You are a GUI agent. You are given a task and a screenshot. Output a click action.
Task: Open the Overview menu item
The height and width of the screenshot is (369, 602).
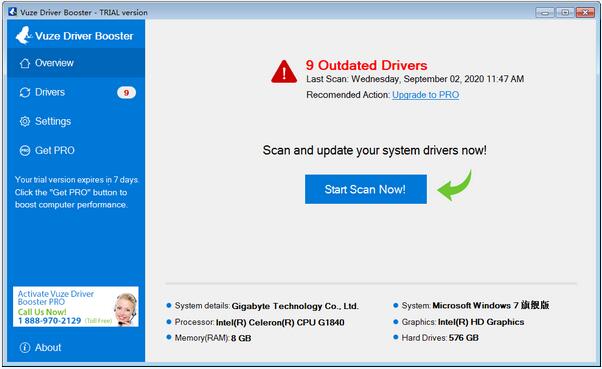coord(76,63)
